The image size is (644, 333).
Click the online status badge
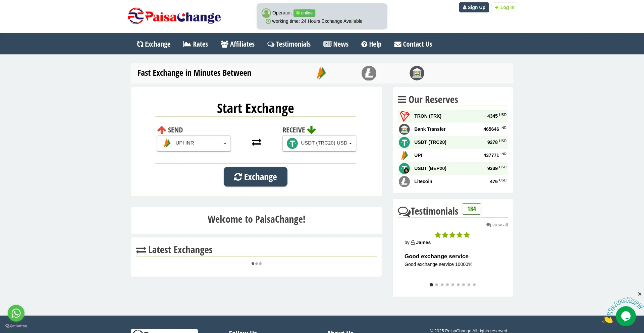(304, 13)
